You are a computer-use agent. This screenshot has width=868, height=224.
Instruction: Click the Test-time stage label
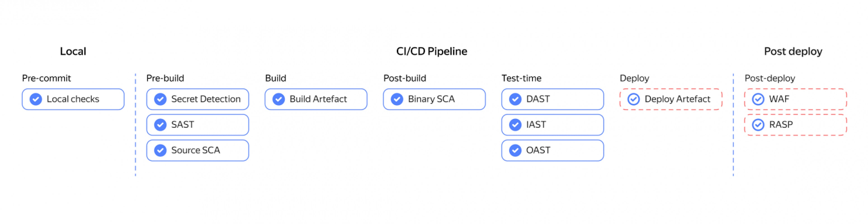[x=521, y=78]
